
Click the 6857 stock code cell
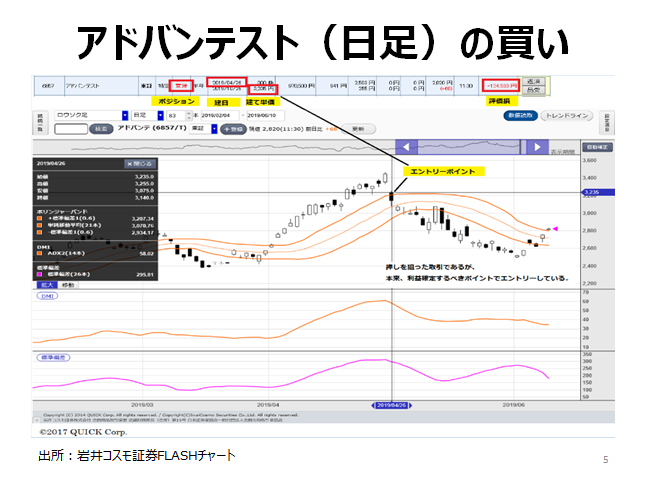(48, 86)
